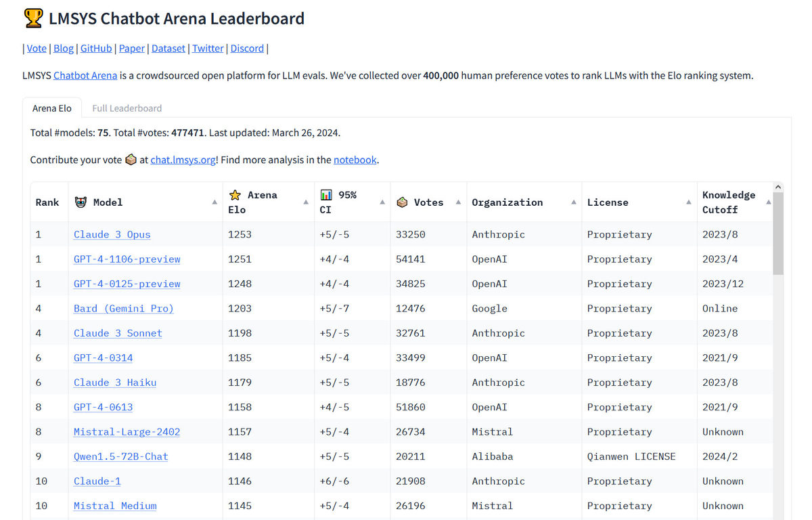Open the analysis notebook link
This screenshot has height=520, width=812.
pos(355,160)
